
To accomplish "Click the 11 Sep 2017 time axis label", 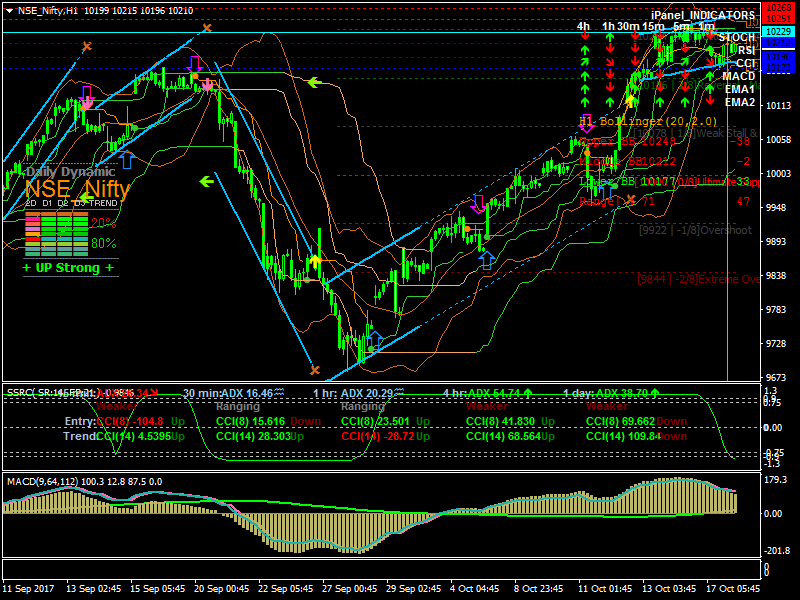I will pyautogui.click(x=28, y=588).
